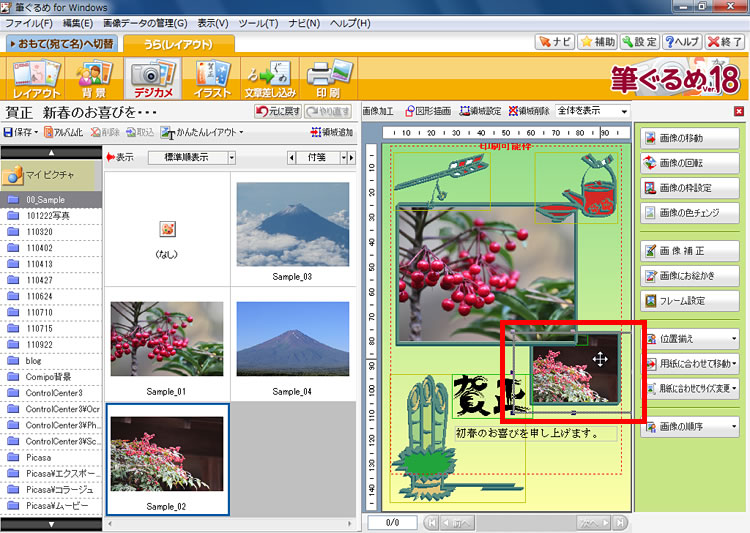Screen dimensions: 750x533
Task: Switch to おもて(宛て名)へ切替 tab
Action: click(62, 44)
